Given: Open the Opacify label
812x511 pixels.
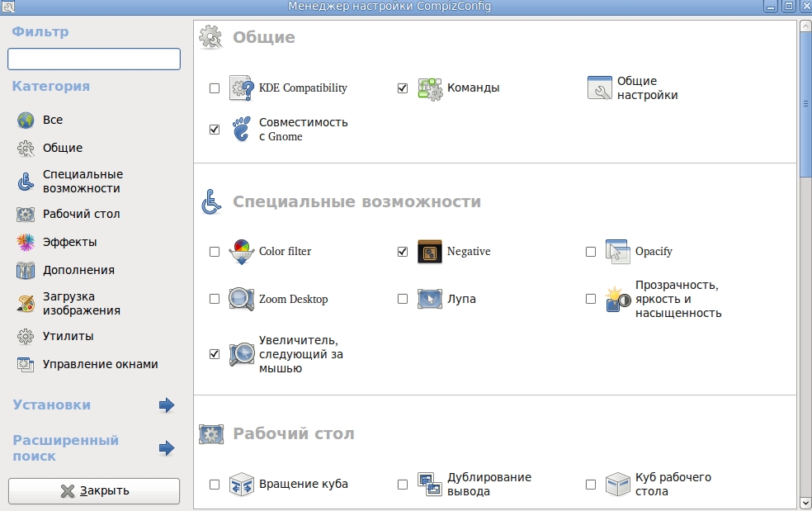Looking at the screenshot, I should coord(654,252).
